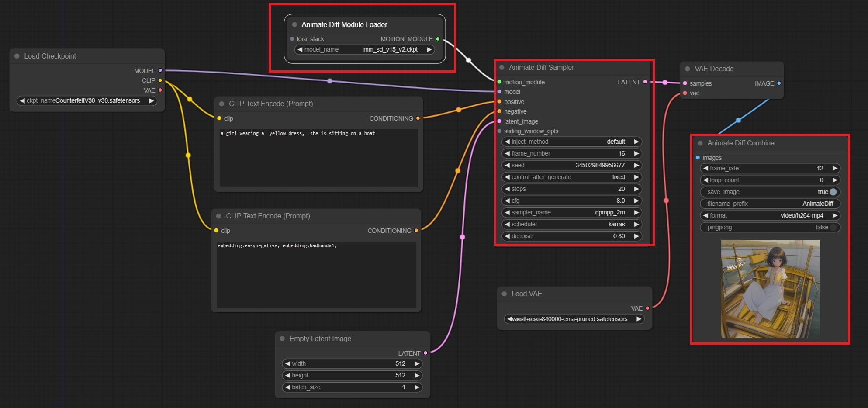Click the CLIP output dot on Load Checkpoint
This screenshot has height=408, width=868.
point(160,80)
